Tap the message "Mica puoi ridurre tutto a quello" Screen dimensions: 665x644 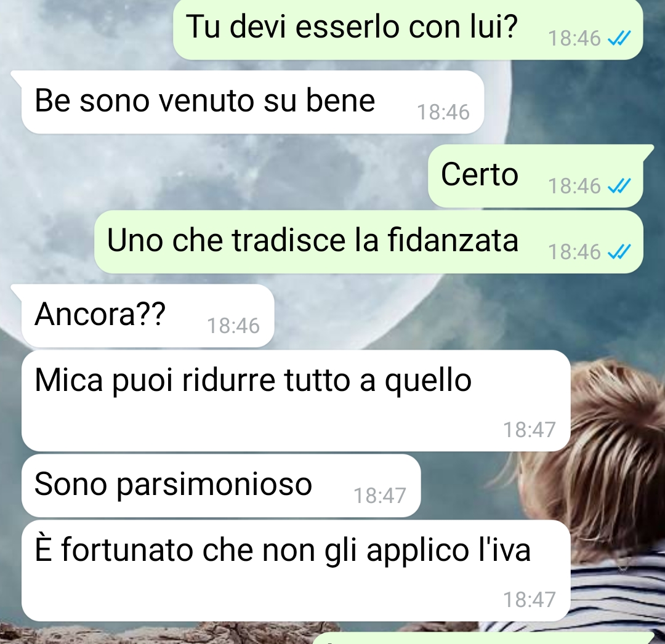click(296, 401)
